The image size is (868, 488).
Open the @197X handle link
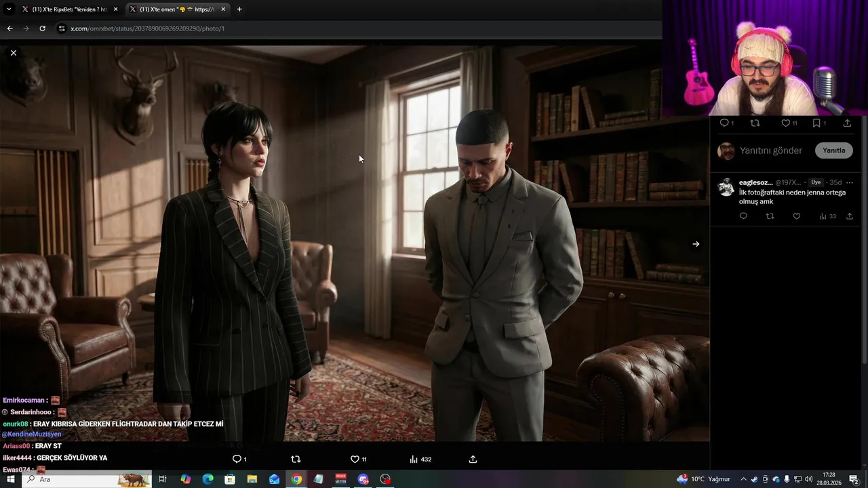coord(788,182)
